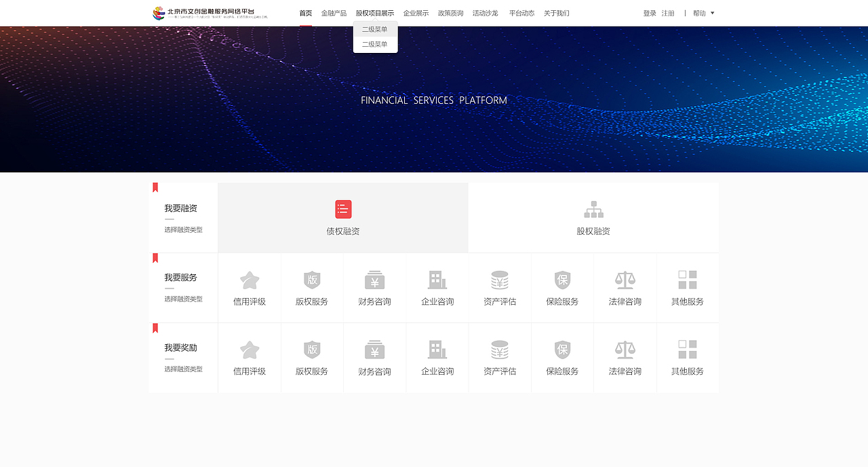Screen dimensions: 868x467
Task: Open the 帮助 dropdown
Action: tap(703, 12)
